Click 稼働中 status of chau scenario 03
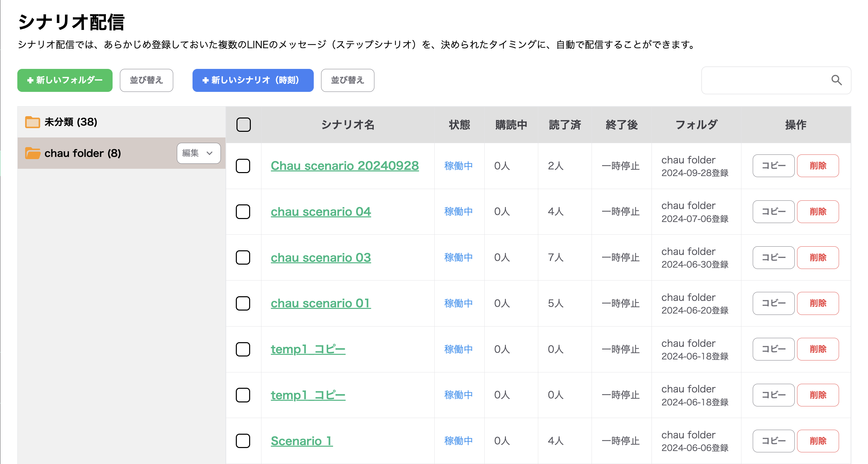 [x=458, y=257]
